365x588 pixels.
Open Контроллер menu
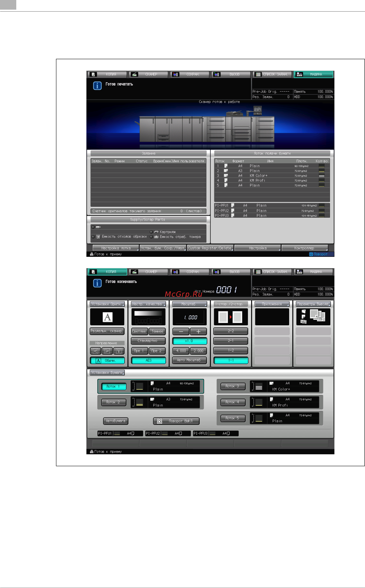tap(305, 248)
